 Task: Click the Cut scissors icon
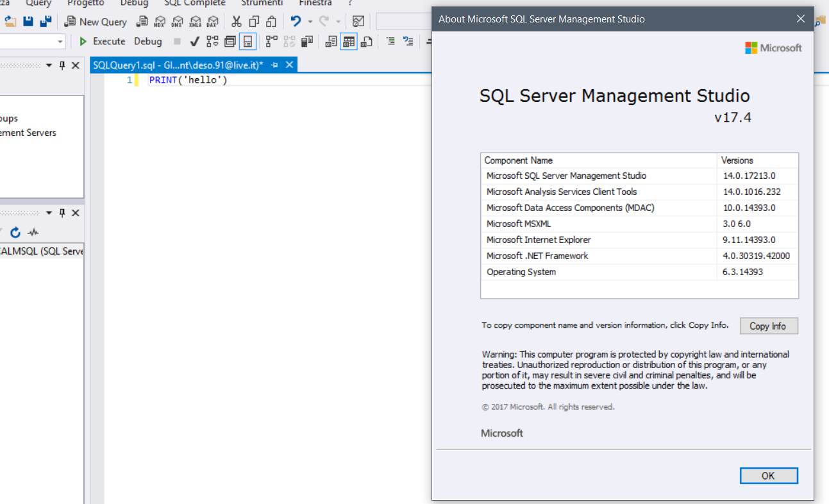pos(237,21)
